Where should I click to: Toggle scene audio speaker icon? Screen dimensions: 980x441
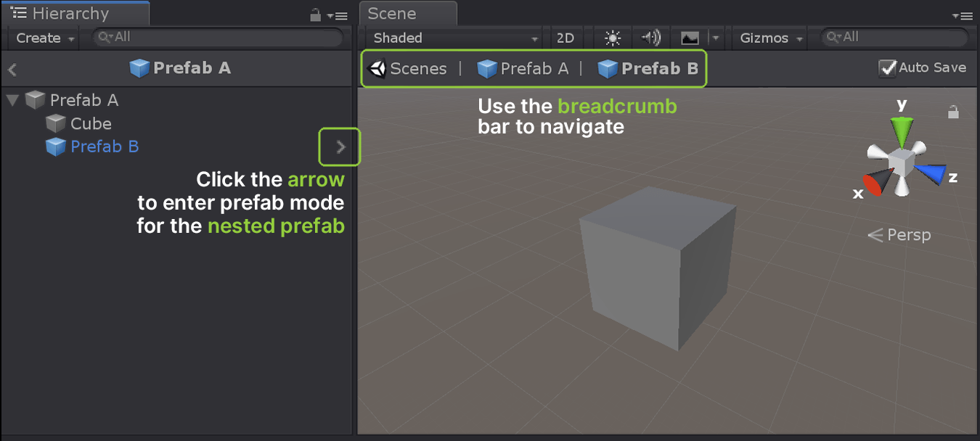click(x=650, y=38)
